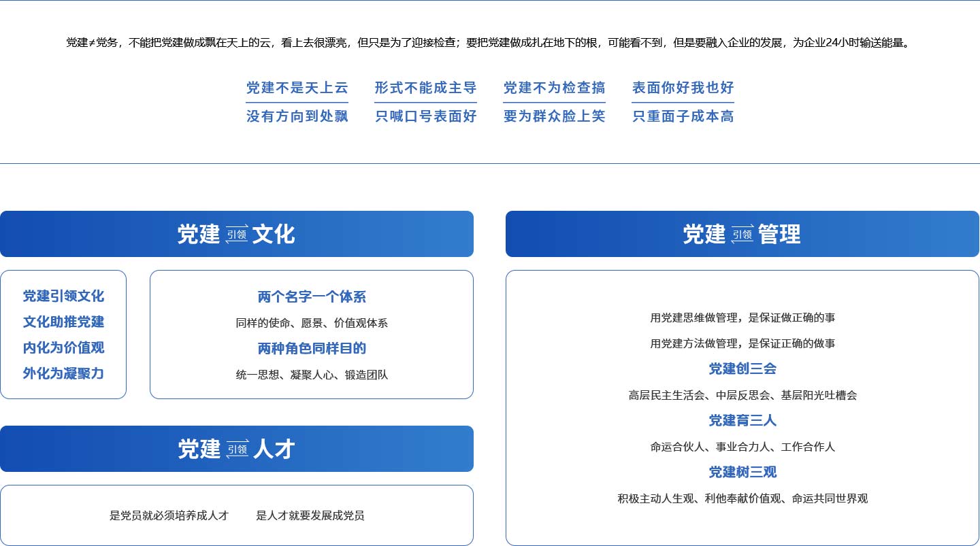Click the slogan 表面你好我也好
This screenshot has height=546, width=980.
[683, 88]
